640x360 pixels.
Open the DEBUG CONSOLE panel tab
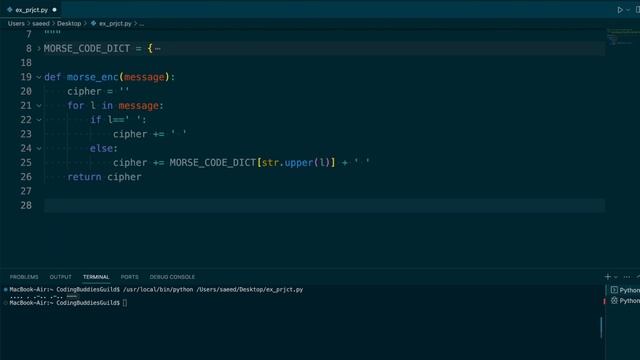pos(172,277)
